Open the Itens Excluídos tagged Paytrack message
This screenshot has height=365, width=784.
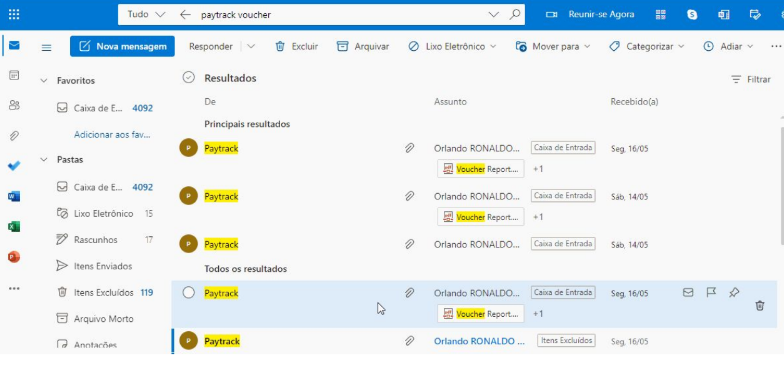click(475, 342)
